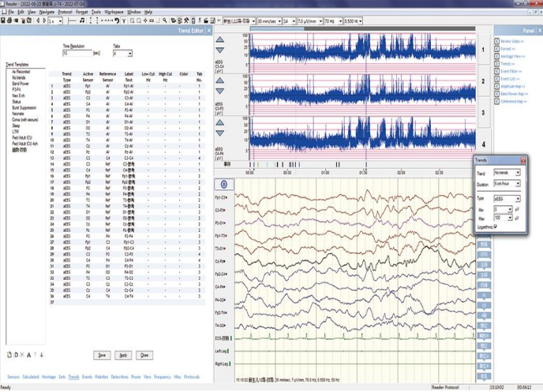Image resolution: width=543 pixels, height=392 pixels.
Task: Close the Trend Editor panel
Action: [x=209, y=31]
